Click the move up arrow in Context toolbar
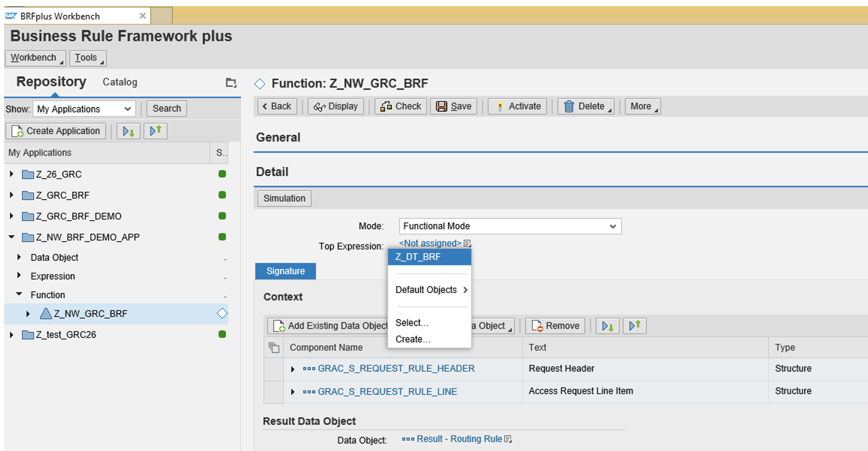This screenshot has height=451, width=868. pos(635,326)
